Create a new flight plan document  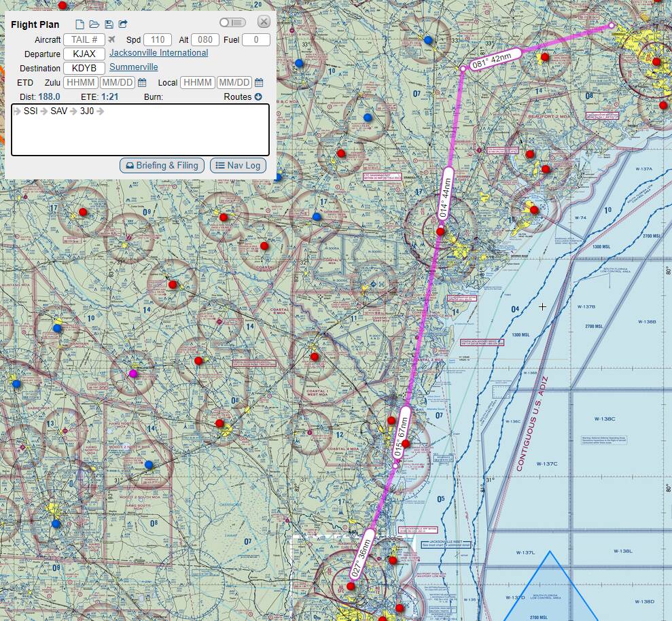point(79,24)
